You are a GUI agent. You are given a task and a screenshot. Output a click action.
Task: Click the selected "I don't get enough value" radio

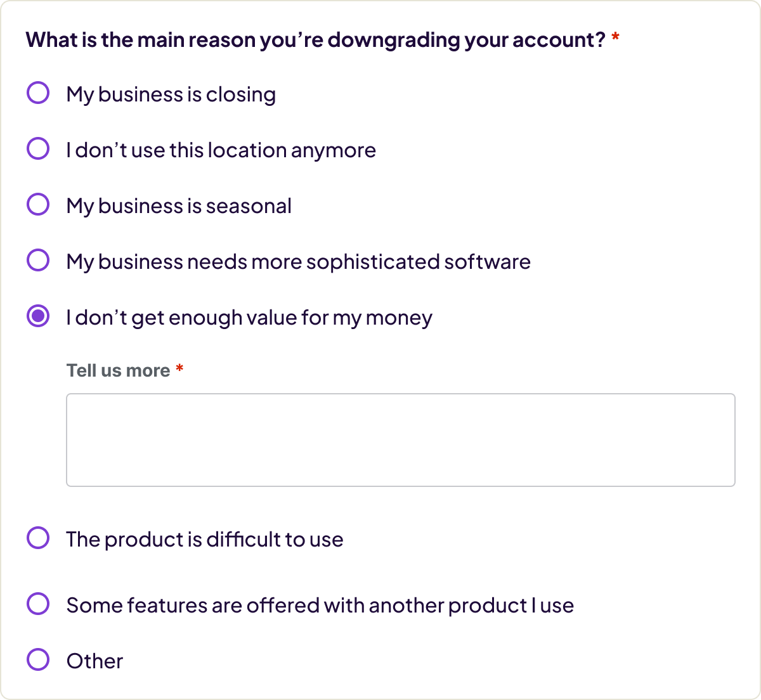pos(38,316)
